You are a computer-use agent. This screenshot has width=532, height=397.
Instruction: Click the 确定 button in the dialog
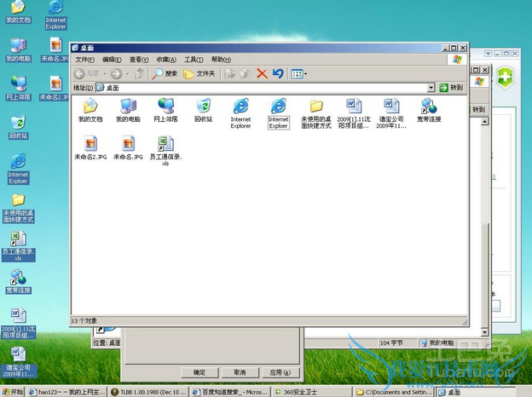click(199, 372)
